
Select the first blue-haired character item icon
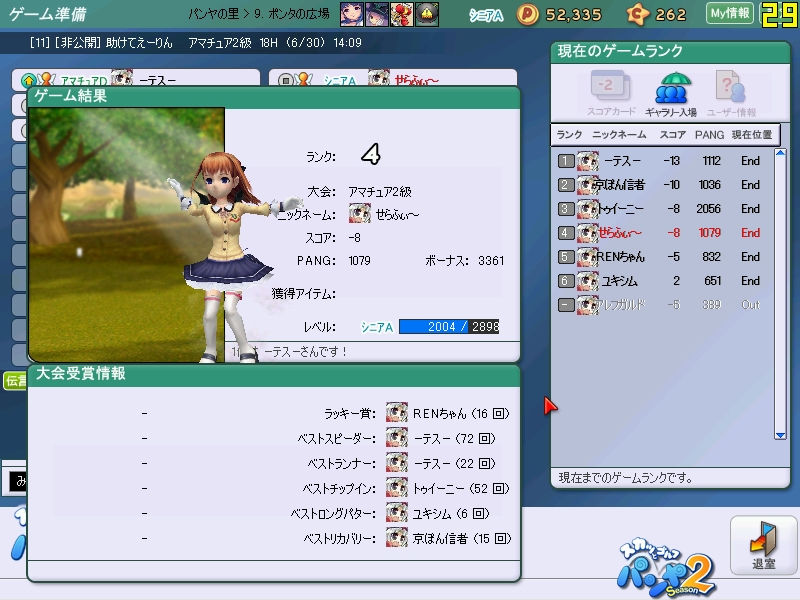(352, 14)
